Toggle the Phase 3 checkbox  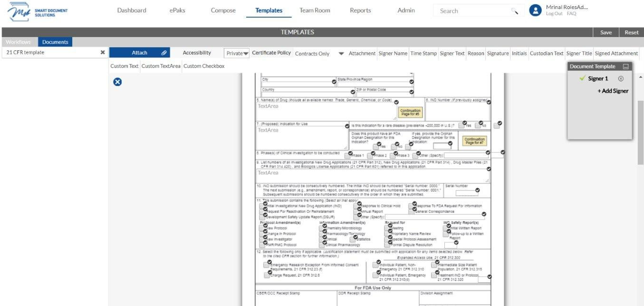(393, 155)
